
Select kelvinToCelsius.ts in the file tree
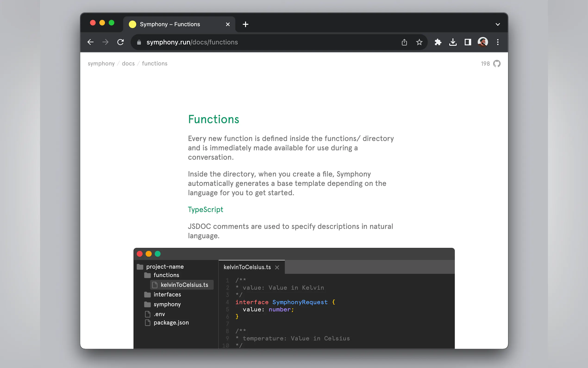click(182, 285)
